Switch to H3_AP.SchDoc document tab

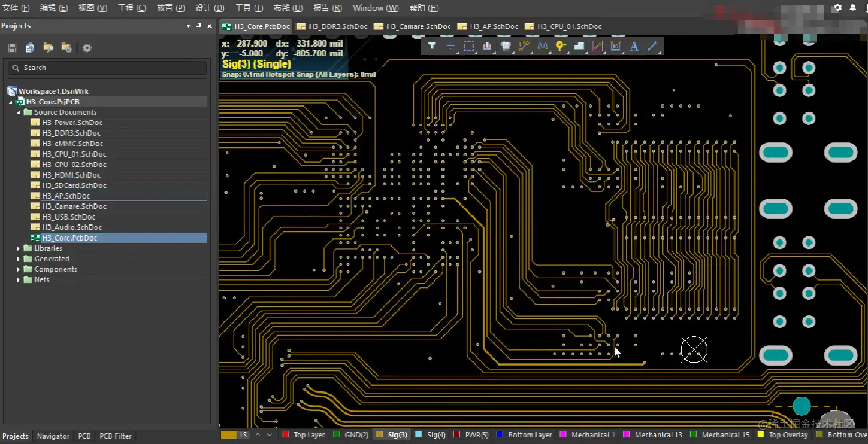tap(488, 26)
